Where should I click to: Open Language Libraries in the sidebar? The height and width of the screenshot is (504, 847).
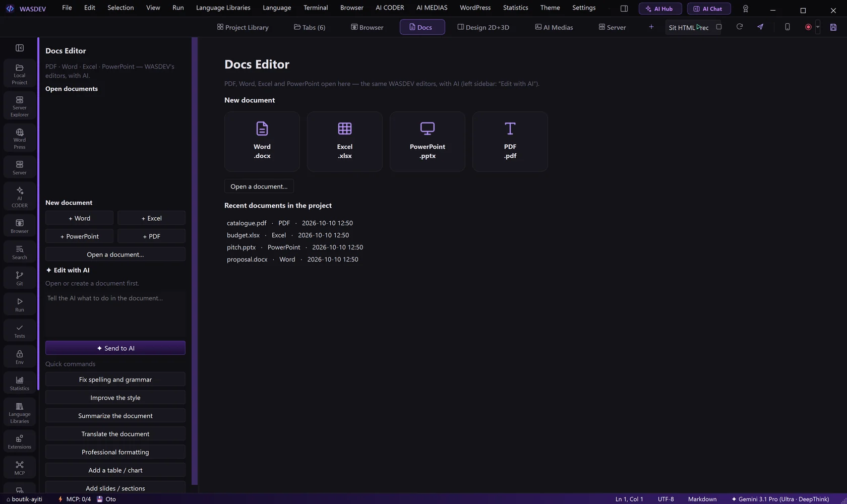(x=20, y=413)
